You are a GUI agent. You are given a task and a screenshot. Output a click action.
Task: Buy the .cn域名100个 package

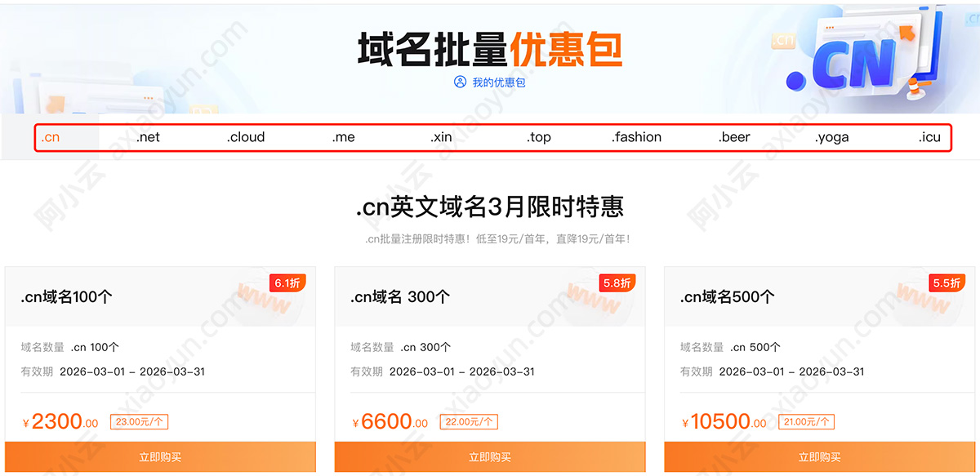coord(160,457)
